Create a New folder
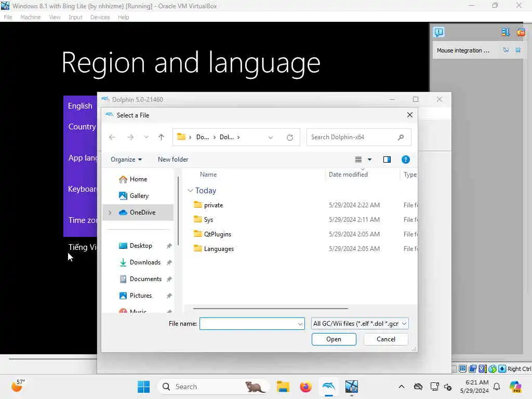Viewport: 532px width, 399px height. coord(173,159)
